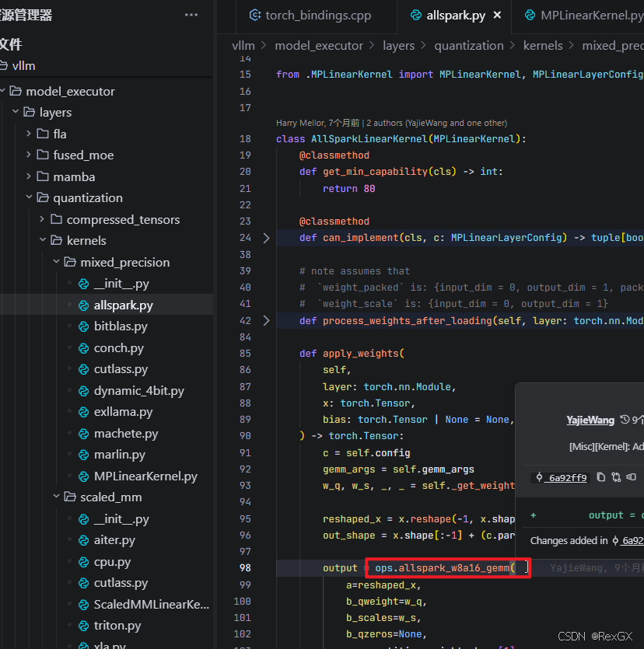The height and width of the screenshot is (649, 644).
Task: Unfold process_weights_after_loading at line 42
Action: (266, 321)
